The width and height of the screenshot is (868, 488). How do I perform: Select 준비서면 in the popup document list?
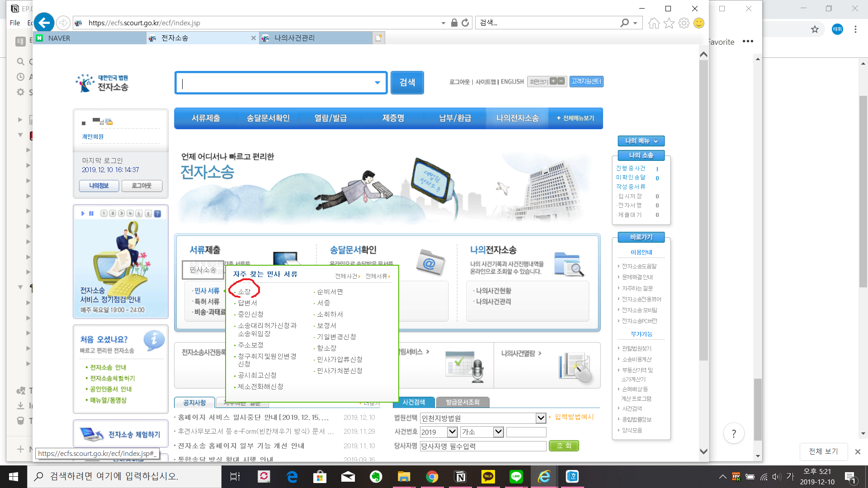pyautogui.click(x=330, y=292)
